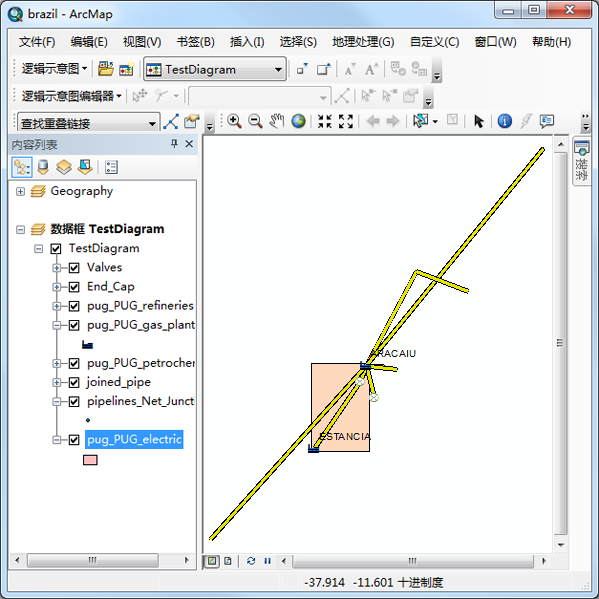The width and height of the screenshot is (599, 599).
Task: Open schematic diagrams folder icon
Action: click(106, 69)
